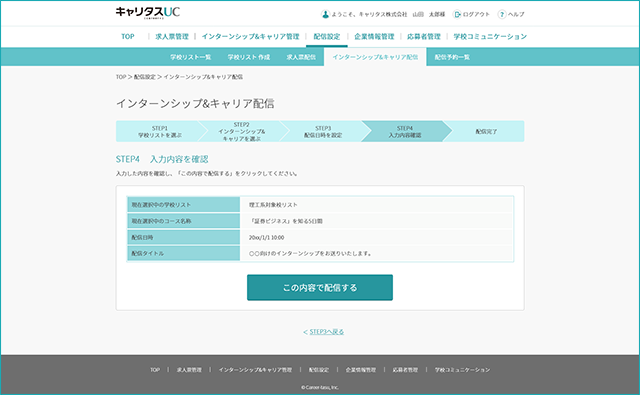Click the title value ○○向けのインターンシップをお送りいたします。
Viewport: 640px width, 395px height.
pyautogui.click(x=311, y=253)
